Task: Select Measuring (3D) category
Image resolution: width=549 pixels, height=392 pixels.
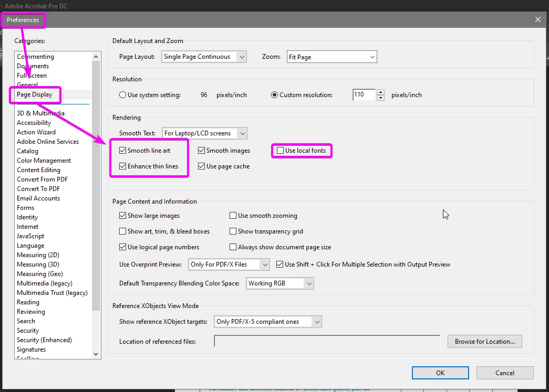Action: 38,264
